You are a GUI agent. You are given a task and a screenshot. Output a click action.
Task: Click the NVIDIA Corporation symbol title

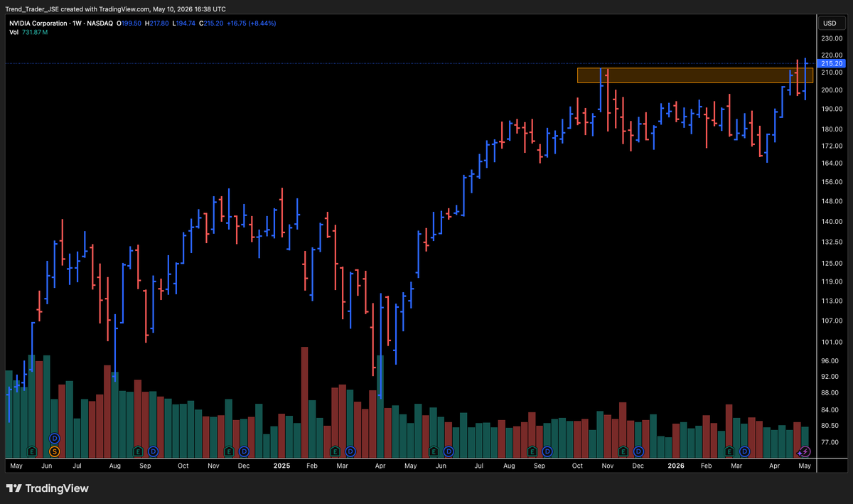[x=38, y=23]
